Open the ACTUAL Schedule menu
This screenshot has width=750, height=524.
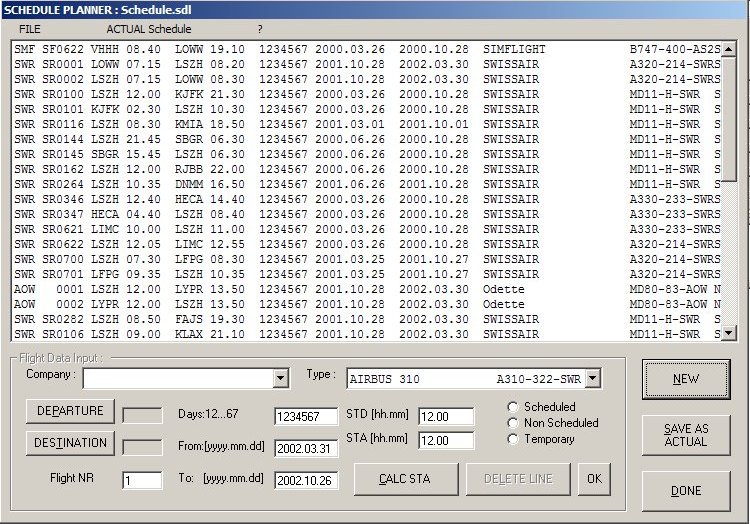tap(149, 29)
